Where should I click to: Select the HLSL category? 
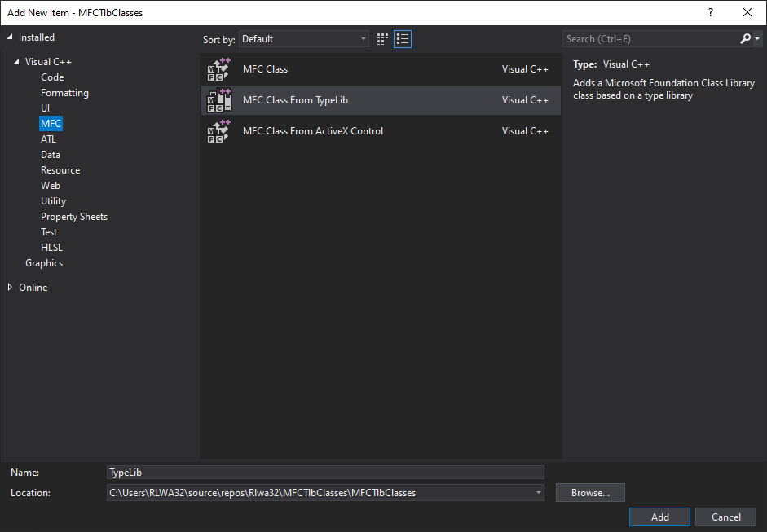coord(52,248)
